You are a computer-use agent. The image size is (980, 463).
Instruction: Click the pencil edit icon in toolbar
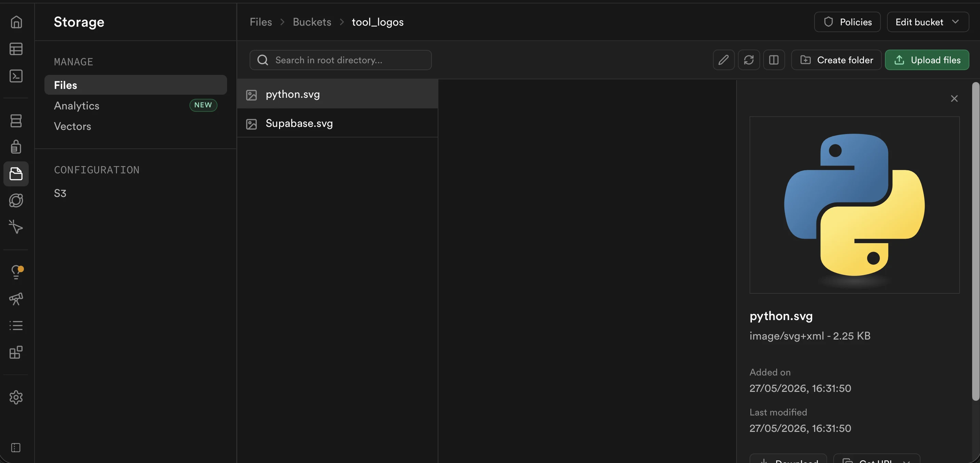[723, 60]
